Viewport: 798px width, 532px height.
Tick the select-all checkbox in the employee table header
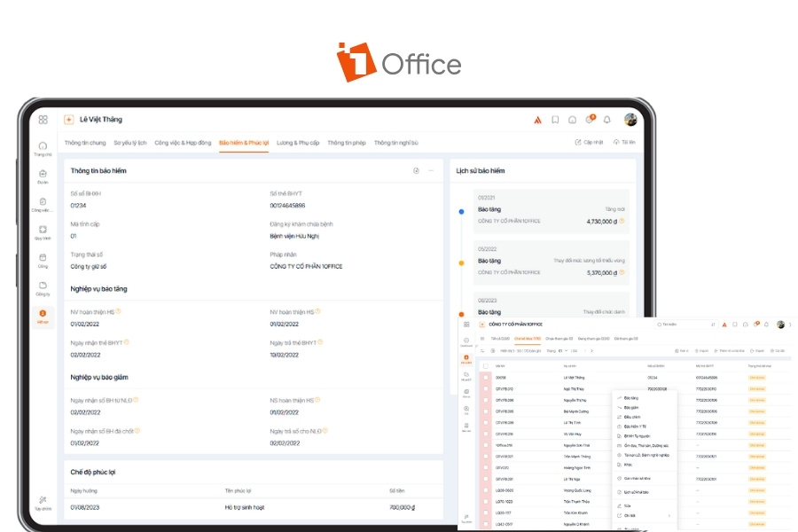pyautogui.click(x=486, y=366)
